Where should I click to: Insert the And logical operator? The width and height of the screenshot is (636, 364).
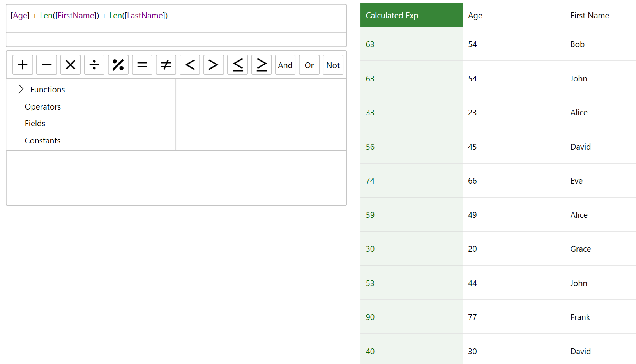[285, 65]
